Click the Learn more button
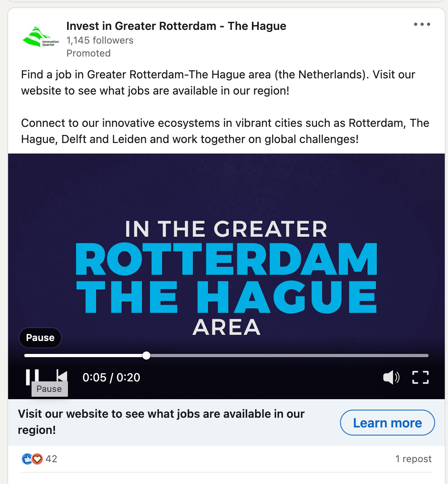 tap(387, 423)
